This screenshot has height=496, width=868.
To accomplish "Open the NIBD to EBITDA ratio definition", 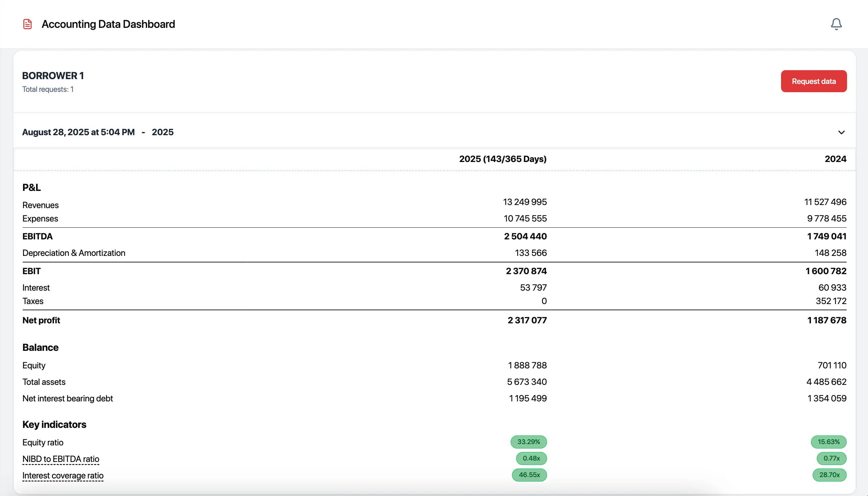I will click(61, 459).
